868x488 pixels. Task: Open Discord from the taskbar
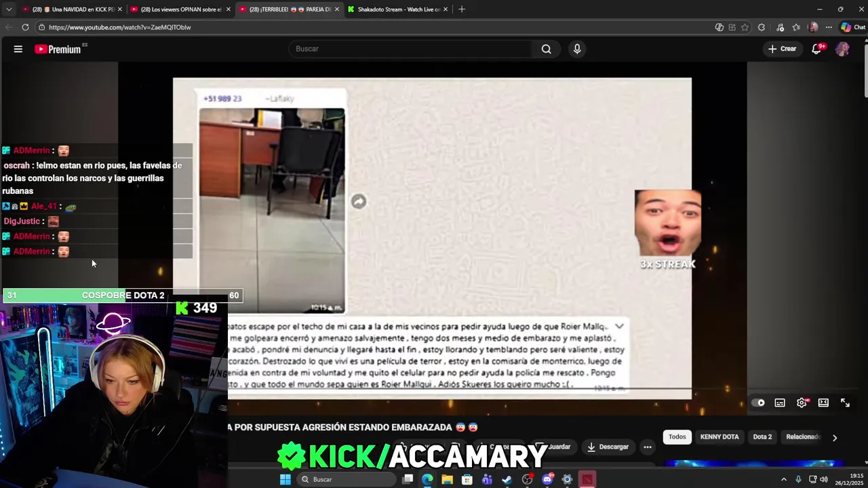pyautogui.click(x=547, y=479)
